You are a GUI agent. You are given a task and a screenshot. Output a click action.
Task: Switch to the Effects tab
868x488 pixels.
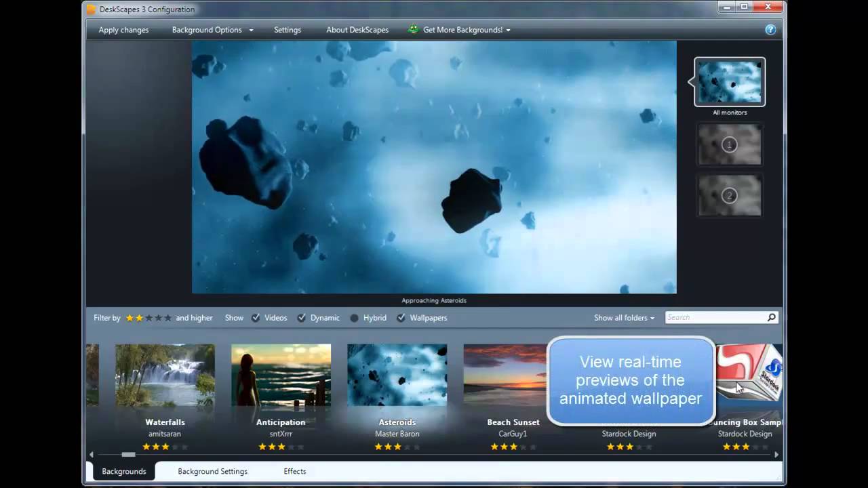(295, 471)
